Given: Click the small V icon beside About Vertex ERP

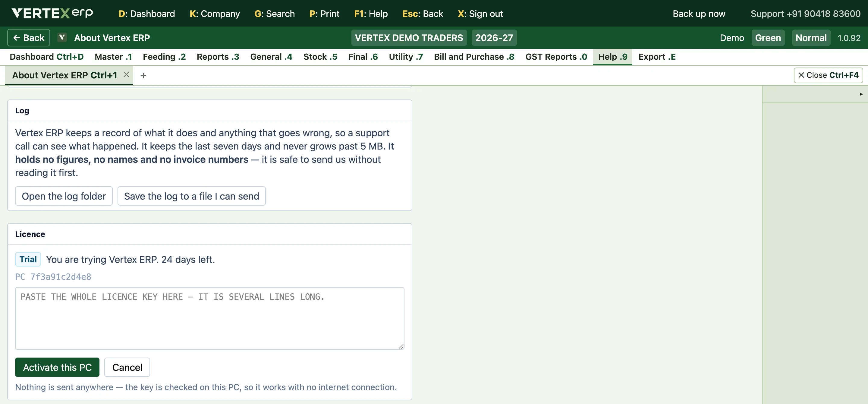Looking at the screenshot, I should pos(62,37).
